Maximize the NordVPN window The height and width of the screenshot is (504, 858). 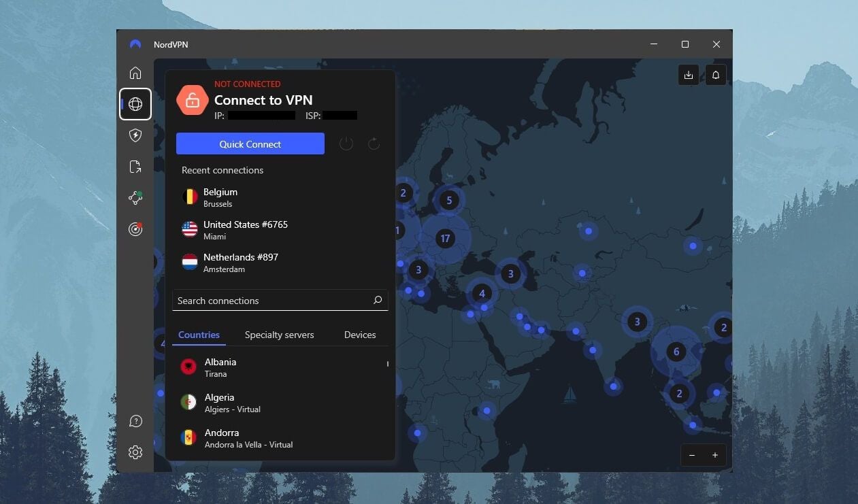(685, 44)
